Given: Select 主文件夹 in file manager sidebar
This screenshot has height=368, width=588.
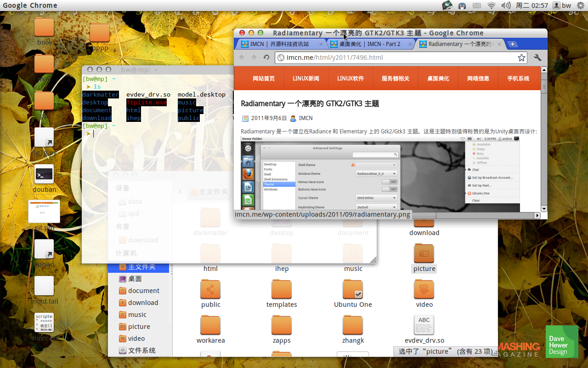Looking at the screenshot, I should coord(138,267).
